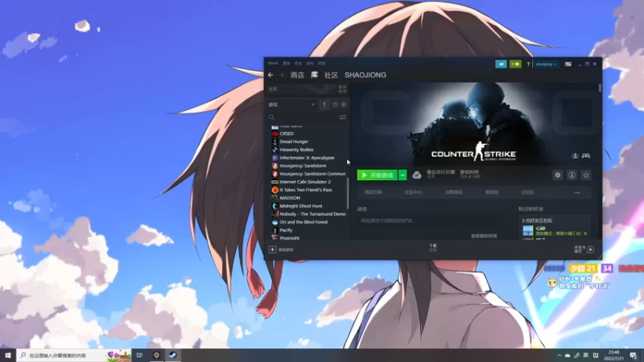Toggle the ready-to-play filter icon

pos(344,105)
